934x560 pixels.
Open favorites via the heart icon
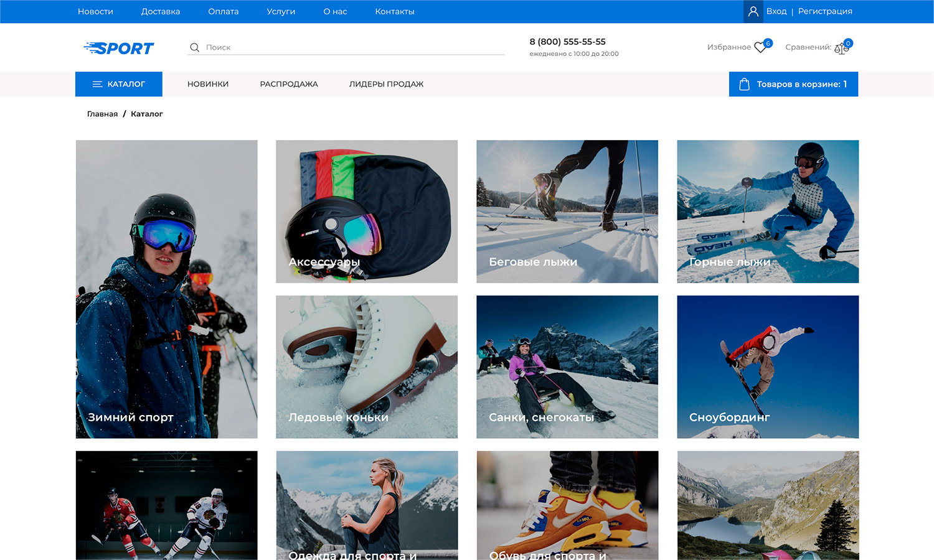coord(760,47)
